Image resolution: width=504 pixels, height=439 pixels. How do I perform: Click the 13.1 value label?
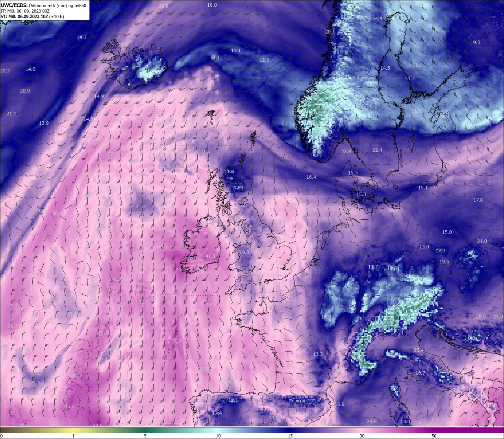[x=236, y=51]
